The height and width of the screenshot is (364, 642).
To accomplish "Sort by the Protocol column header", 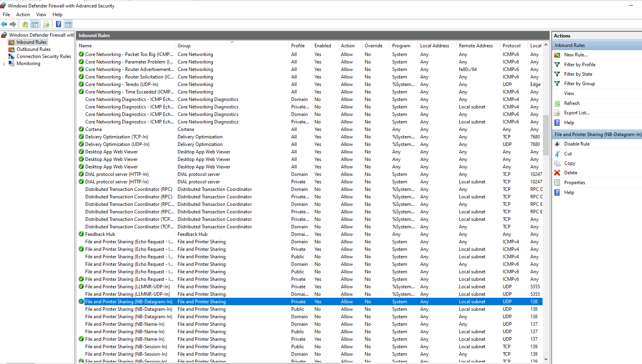I will coord(514,46).
